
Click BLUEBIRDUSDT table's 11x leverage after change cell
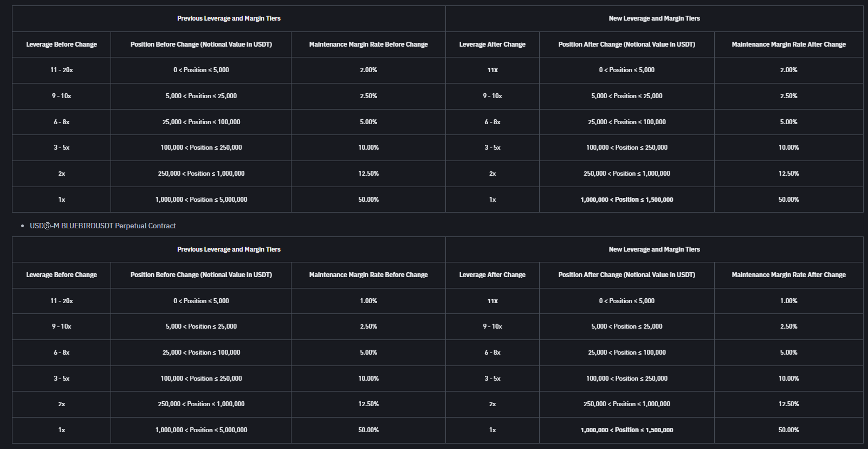click(493, 301)
